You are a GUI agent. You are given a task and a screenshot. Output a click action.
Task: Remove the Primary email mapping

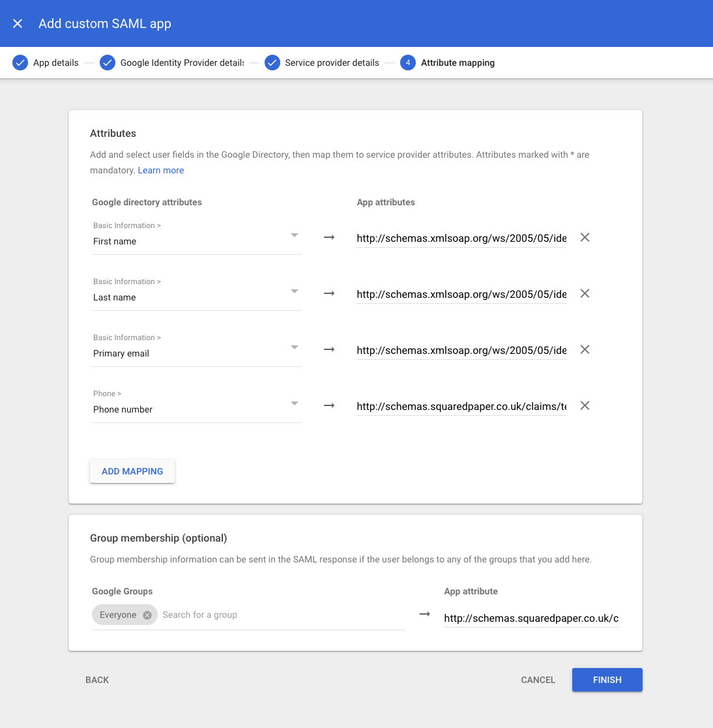(585, 349)
